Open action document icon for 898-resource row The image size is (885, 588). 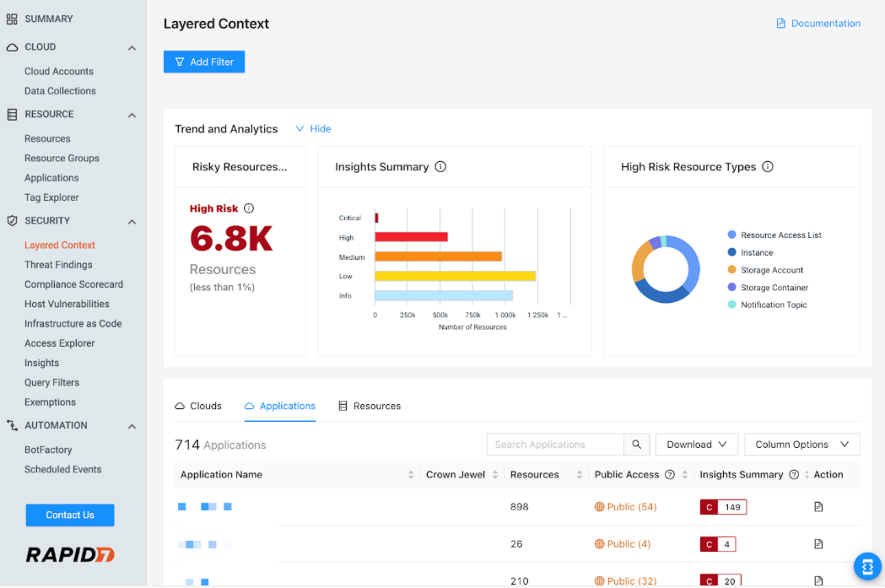[818, 507]
